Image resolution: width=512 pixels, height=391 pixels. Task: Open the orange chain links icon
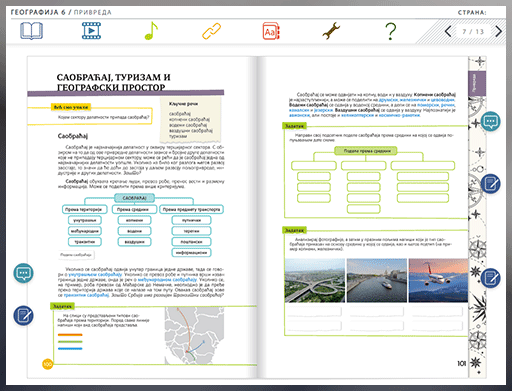211,31
